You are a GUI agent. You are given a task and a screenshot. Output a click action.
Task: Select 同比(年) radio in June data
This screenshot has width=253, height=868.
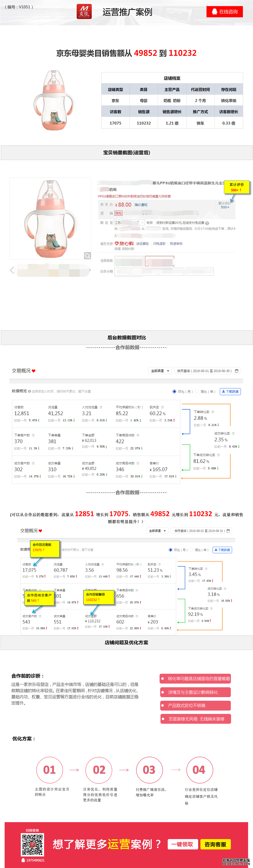tap(197, 392)
